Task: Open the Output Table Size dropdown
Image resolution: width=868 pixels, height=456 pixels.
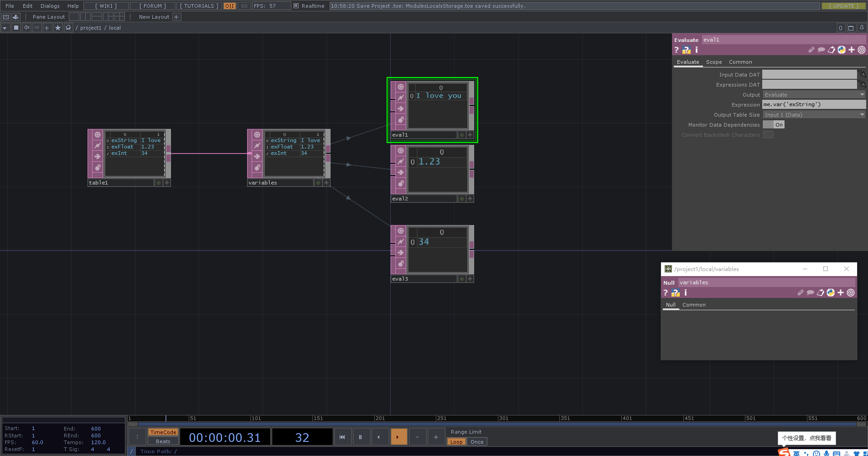Action: pos(814,114)
